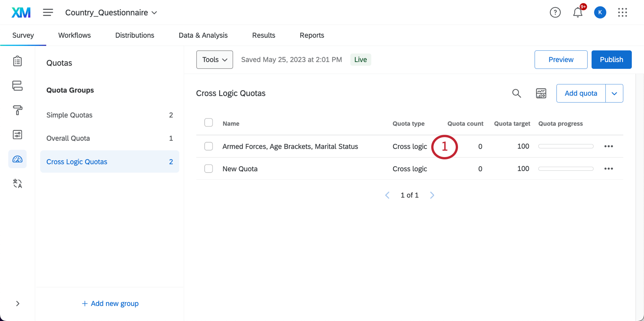Click the Add new group link
Viewport: 644px width, 321px height.
coord(110,304)
